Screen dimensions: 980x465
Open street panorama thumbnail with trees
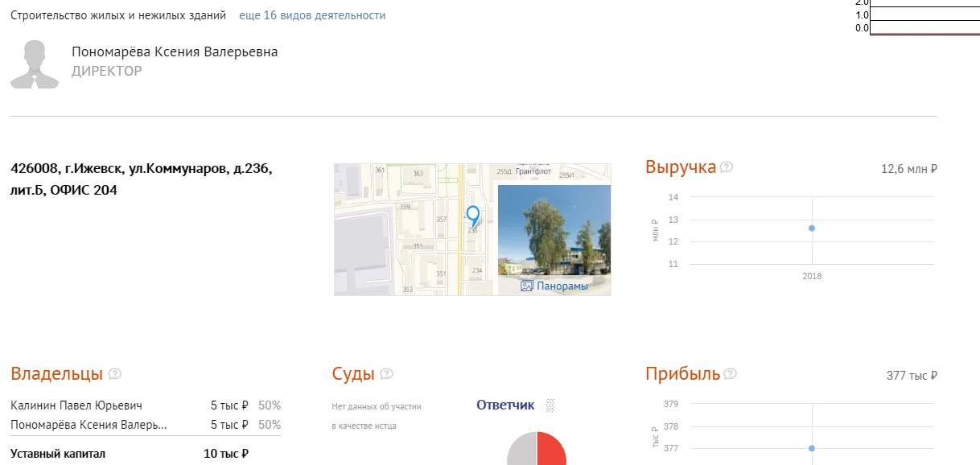(554, 231)
